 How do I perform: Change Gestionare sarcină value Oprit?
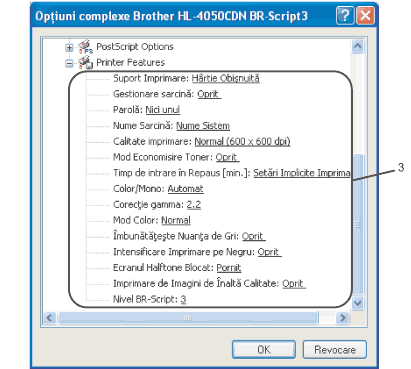(x=209, y=94)
